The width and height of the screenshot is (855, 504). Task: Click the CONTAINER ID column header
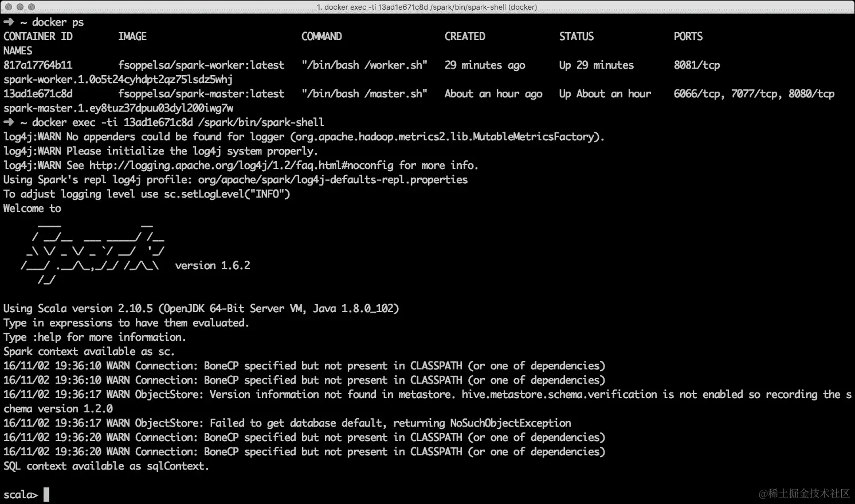point(38,36)
